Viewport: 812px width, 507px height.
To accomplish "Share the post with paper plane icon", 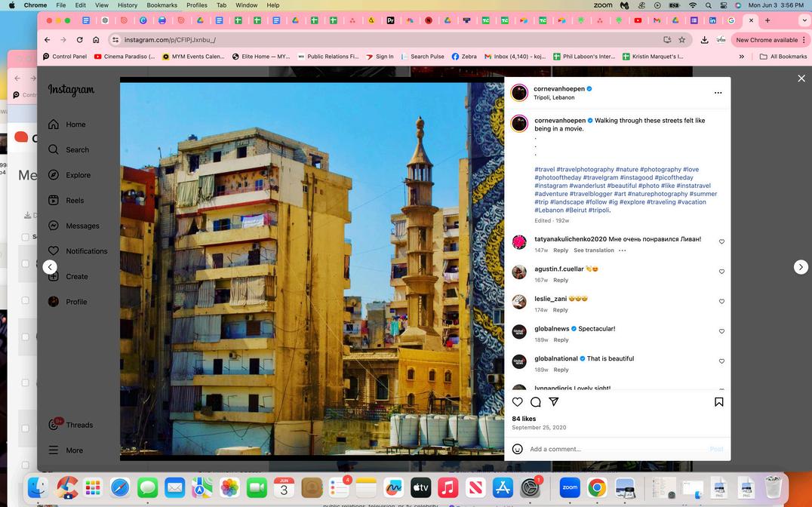I will pyautogui.click(x=554, y=402).
